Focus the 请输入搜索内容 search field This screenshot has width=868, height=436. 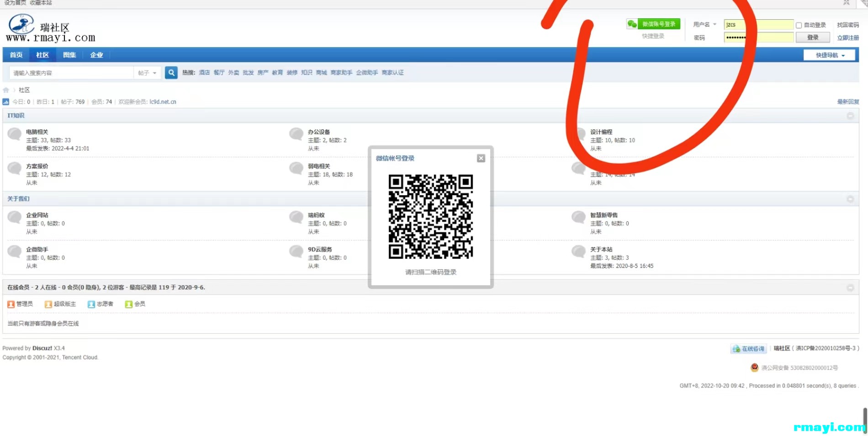click(71, 73)
